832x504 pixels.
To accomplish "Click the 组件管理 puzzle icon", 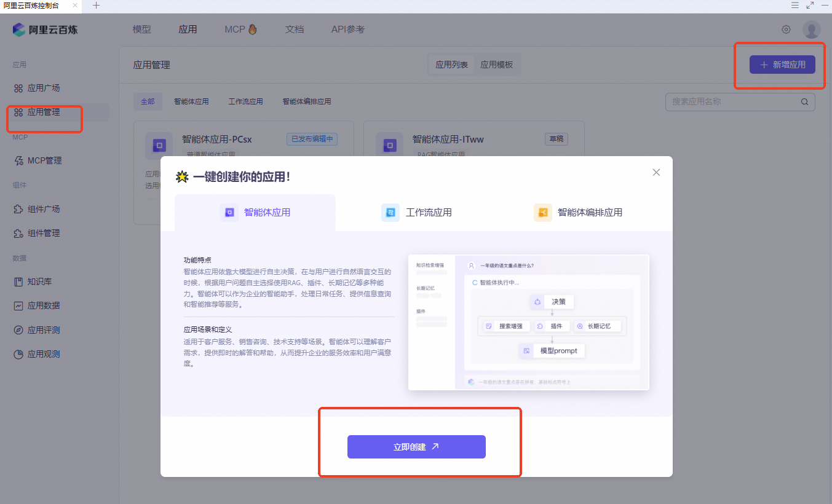I will (18, 233).
